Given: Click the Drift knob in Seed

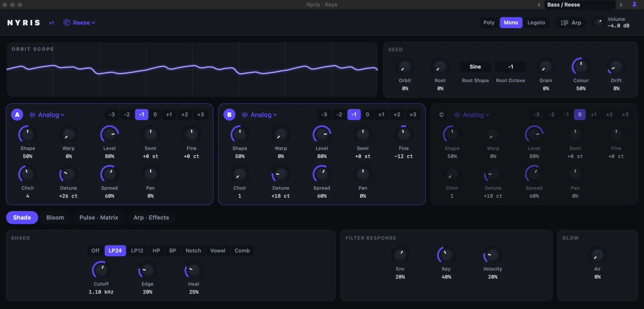Looking at the screenshot, I should coord(616,67).
